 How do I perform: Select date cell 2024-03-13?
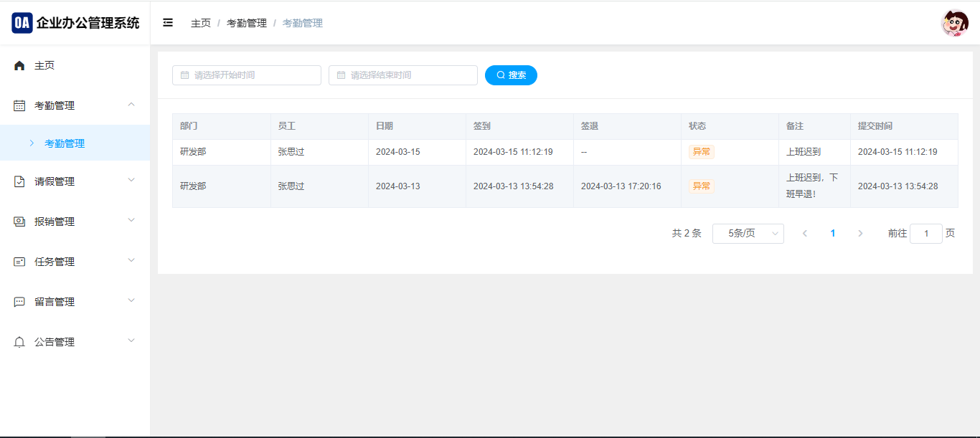click(x=398, y=186)
